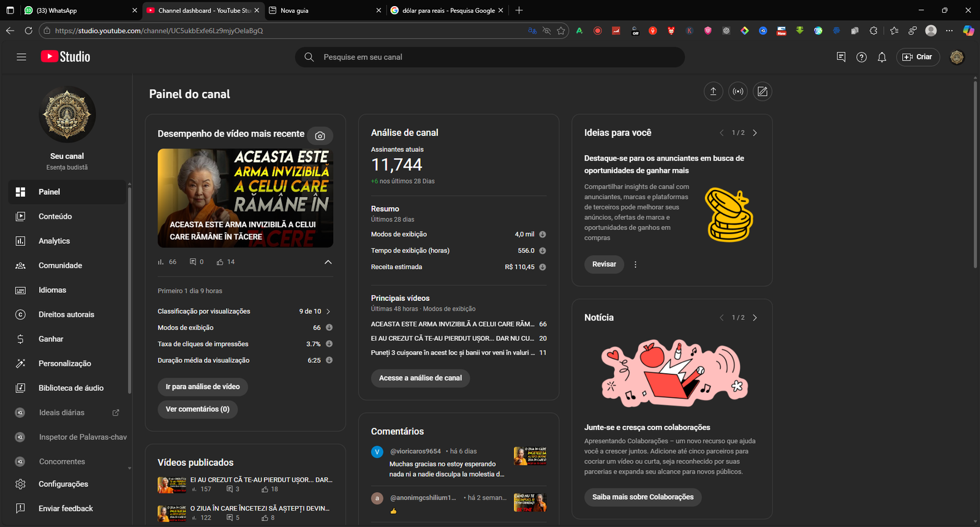The height and width of the screenshot is (527, 980).
Task: Open Analytics in the sidebar
Action: click(x=54, y=241)
